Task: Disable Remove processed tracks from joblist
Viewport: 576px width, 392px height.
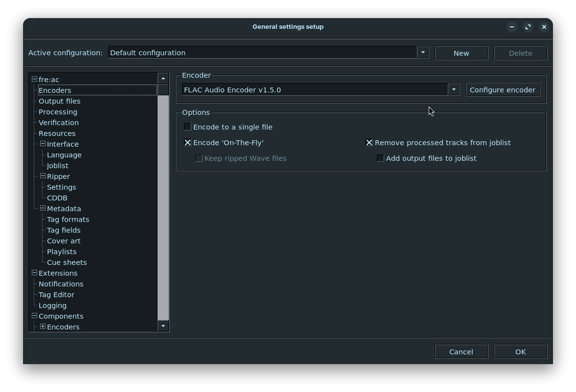Action: coord(369,143)
